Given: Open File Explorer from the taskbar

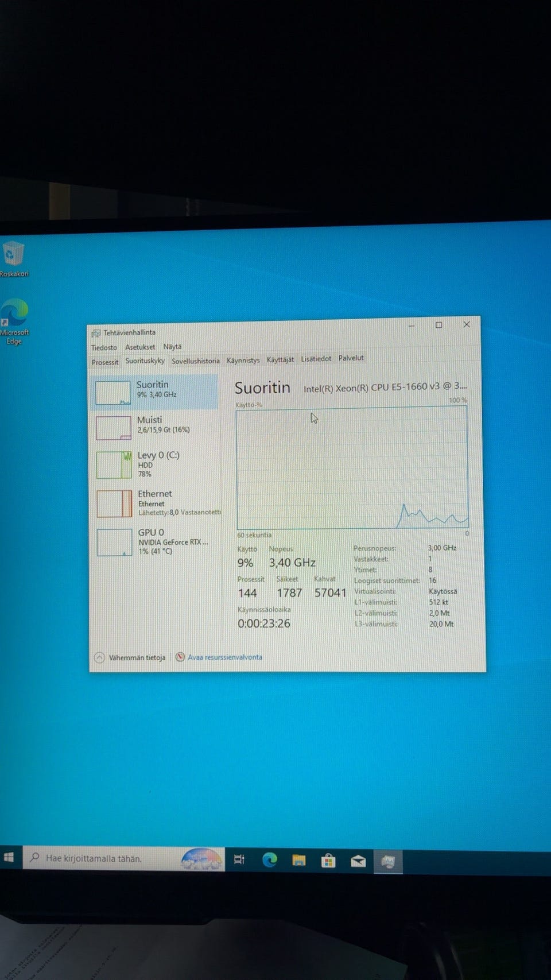Looking at the screenshot, I should point(298,860).
